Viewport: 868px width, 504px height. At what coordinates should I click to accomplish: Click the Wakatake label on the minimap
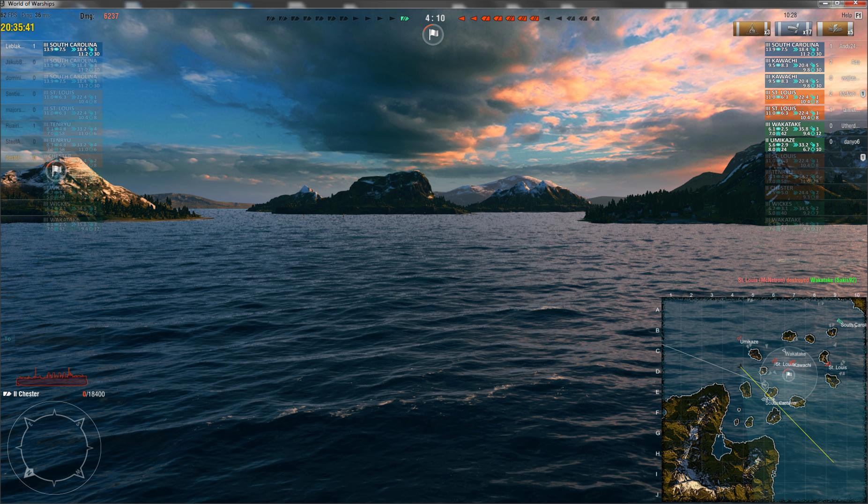pyautogui.click(x=795, y=354)
